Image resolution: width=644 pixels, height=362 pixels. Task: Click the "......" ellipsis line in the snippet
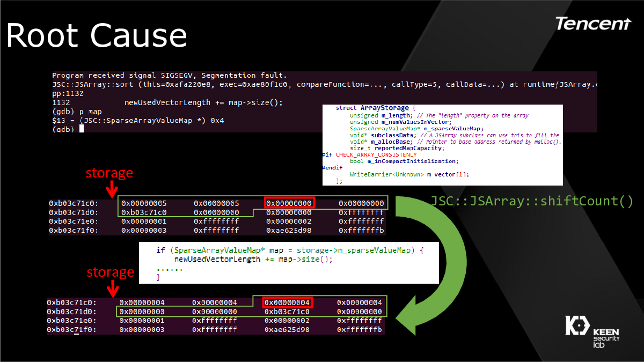coord(169,268)
